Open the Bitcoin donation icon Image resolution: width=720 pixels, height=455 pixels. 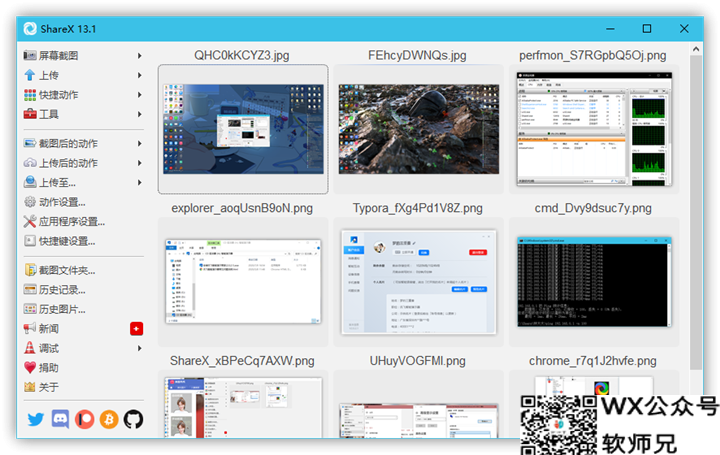[x=109, y=419]
